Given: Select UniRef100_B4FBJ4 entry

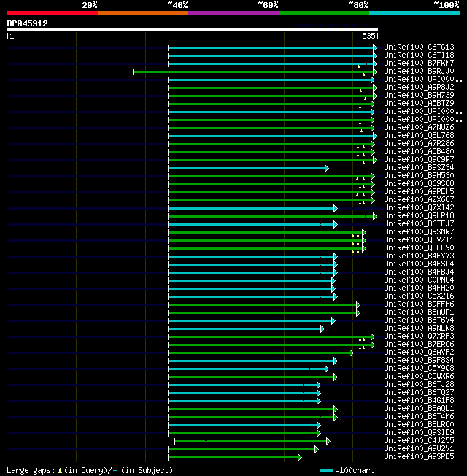Looking at the screenshot, I should click(419, 272).
